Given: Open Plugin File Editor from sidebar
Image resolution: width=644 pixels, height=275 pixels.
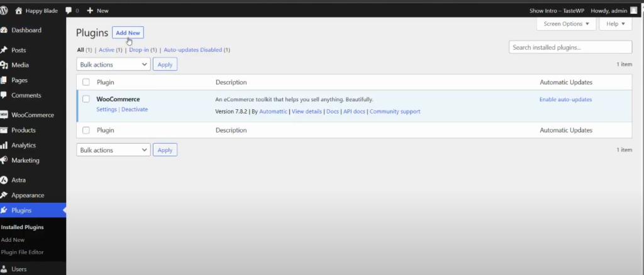Looking at the screenshot, I should tap(23, 252).
